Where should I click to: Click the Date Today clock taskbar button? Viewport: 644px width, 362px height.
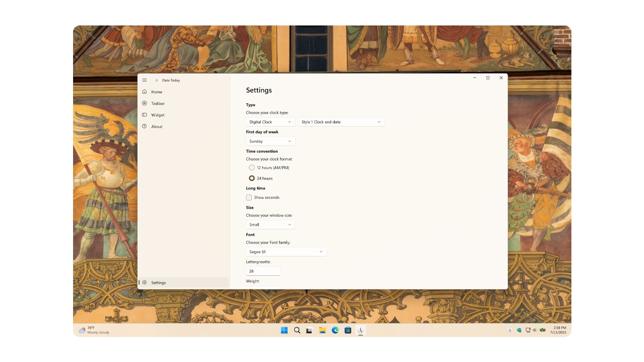[361, 330]
